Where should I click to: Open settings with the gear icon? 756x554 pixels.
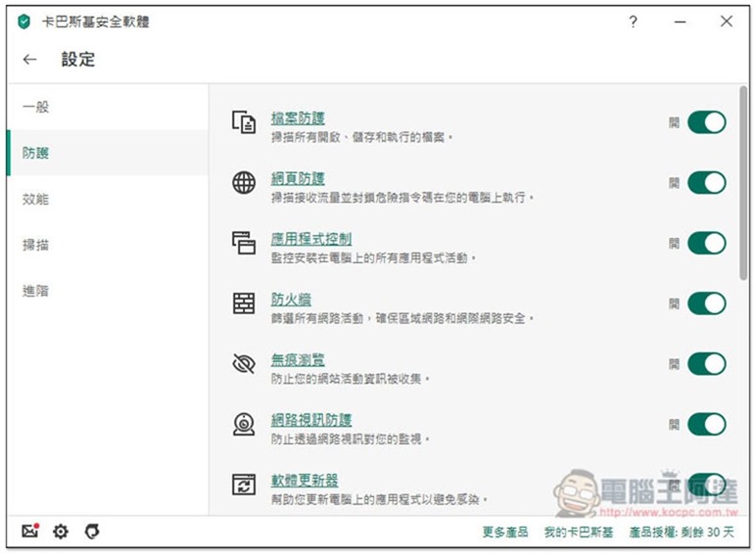(61, 531)
